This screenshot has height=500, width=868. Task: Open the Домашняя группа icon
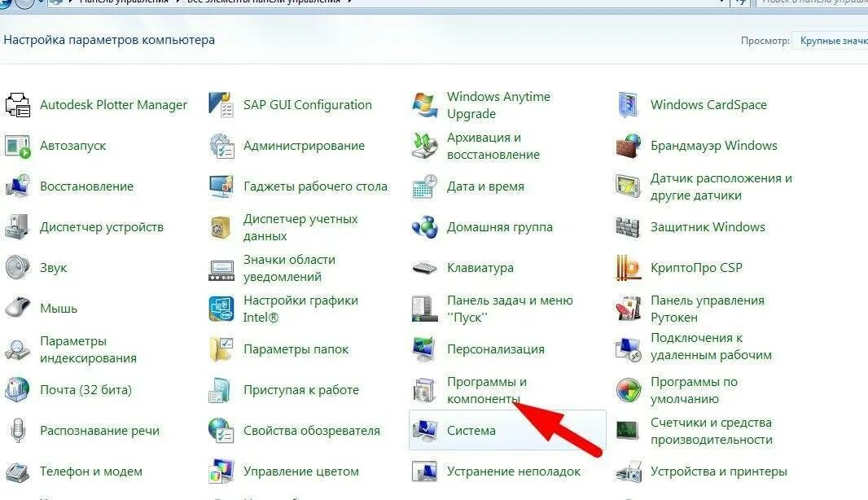tap(425, 227)
